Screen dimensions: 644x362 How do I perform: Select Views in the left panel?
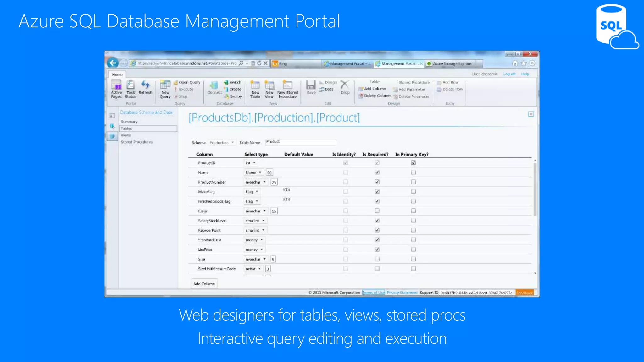126,135
